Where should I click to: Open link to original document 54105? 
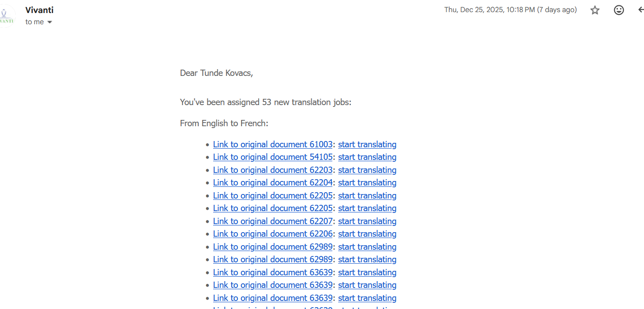273,157
